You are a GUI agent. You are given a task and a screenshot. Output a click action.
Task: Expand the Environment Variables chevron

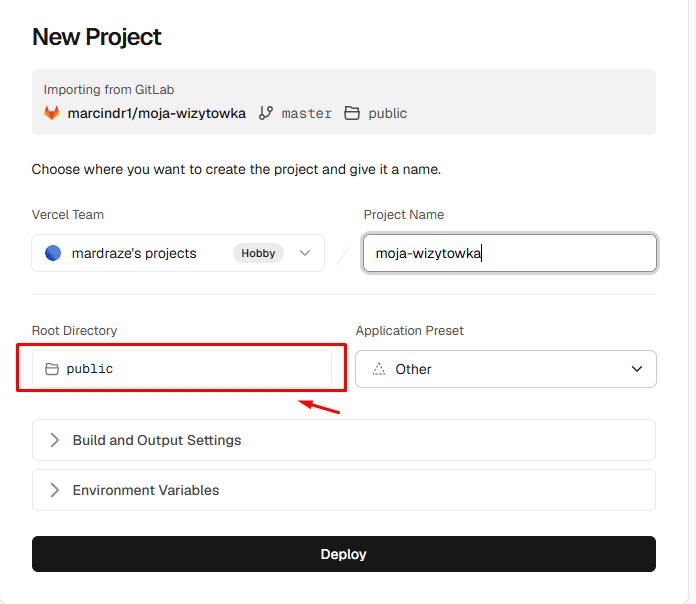click(55, 490)
